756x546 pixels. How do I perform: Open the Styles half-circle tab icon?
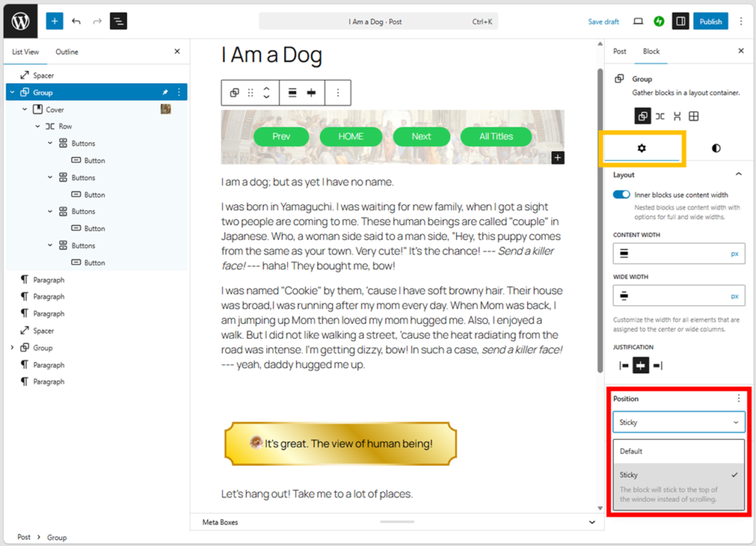point(715,148)
